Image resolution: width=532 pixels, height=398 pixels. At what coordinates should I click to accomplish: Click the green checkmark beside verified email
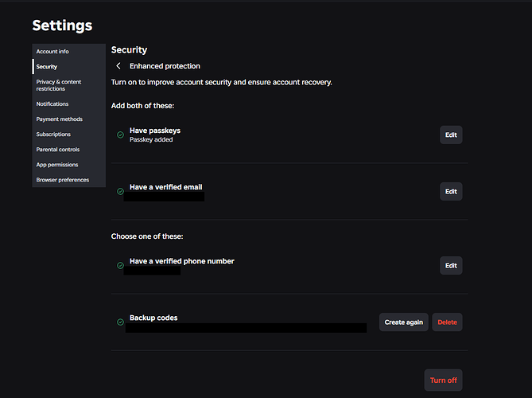(120, 192)
